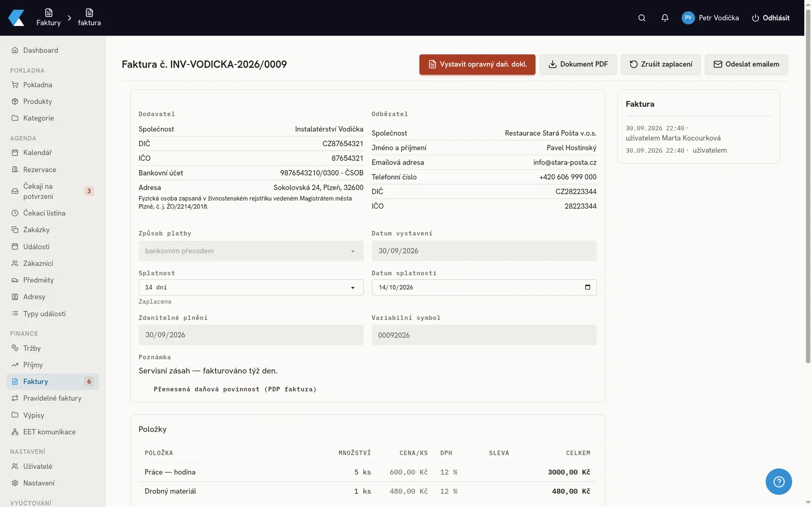Click the Drobný materiál item row
Screen dimensions: 812x507
[367, 491]
